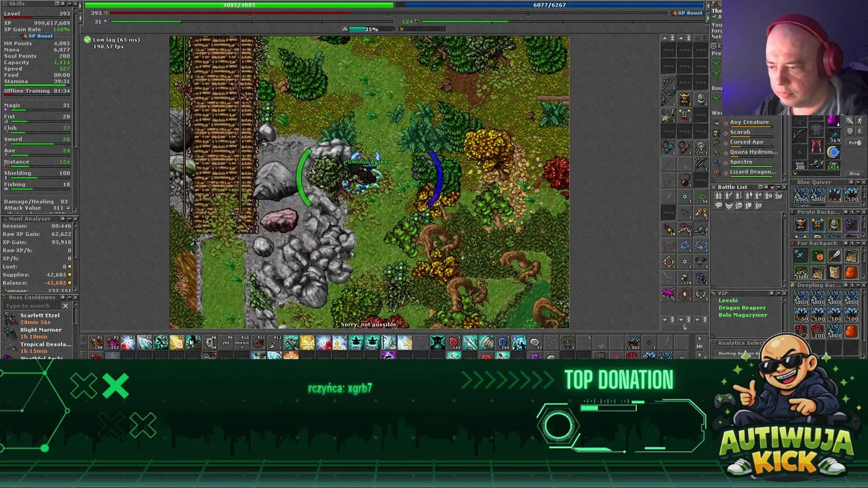Toggle the Expert mode E button
The image size is (868, 488).
click(860, 131)
